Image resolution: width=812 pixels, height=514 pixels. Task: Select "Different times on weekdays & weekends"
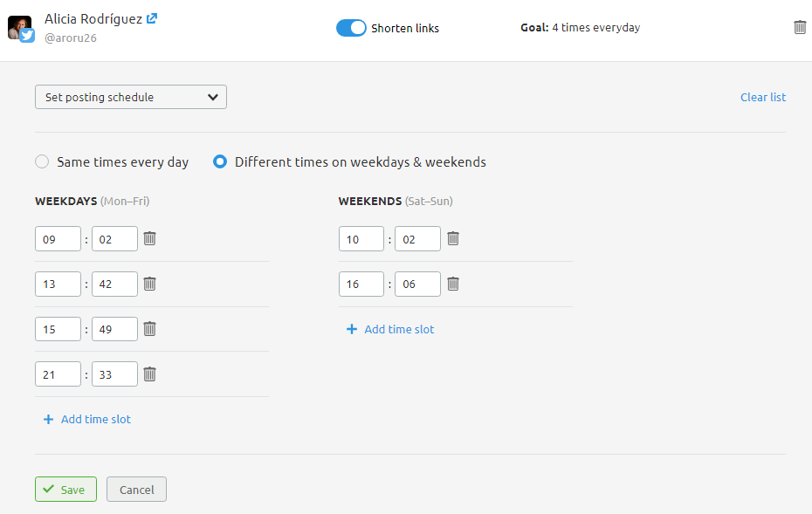[220, 161]
